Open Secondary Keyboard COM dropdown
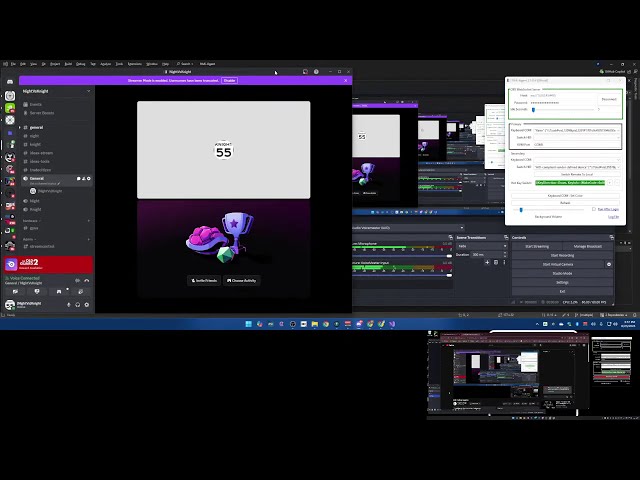640x480 pixels. click(x=577, y=160)
